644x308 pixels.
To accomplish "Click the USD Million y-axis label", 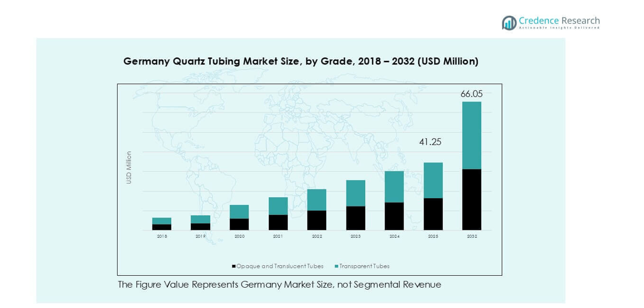I will pyautogui.click(x=129, y=168).
